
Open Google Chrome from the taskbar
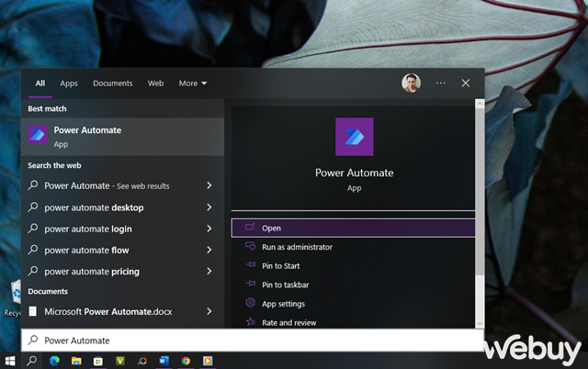click(186, 361)
